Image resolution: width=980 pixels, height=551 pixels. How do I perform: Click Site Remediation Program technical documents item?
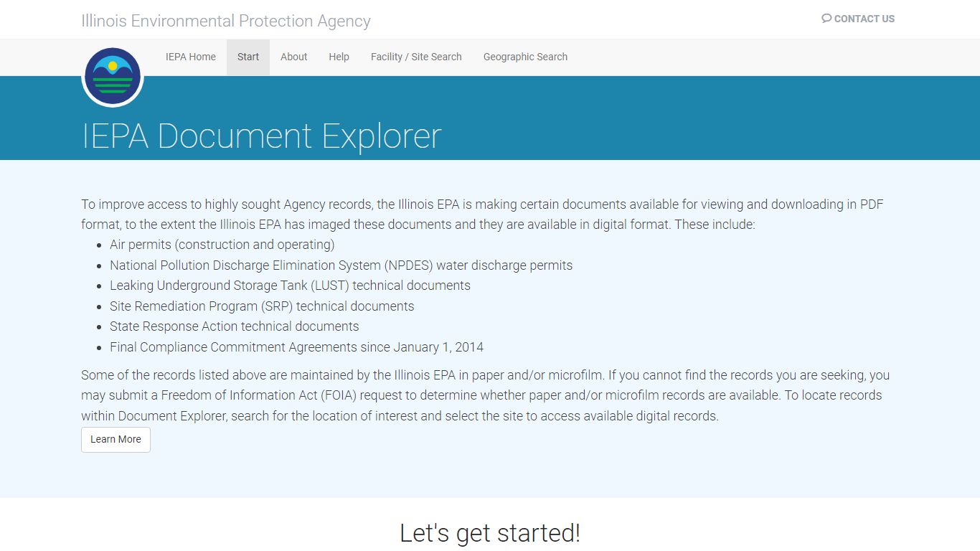pyautogui.click(x=262, y=306)
